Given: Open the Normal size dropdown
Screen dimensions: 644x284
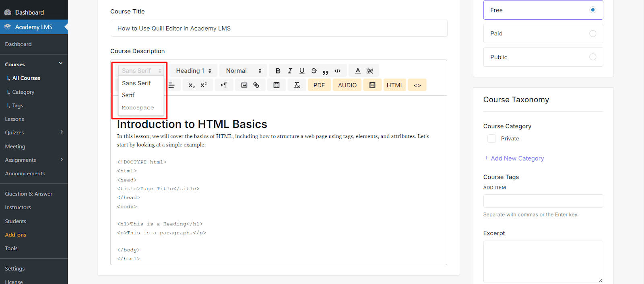Looking at the screenshot, I should pyautogui.click(x=244, y=71).
